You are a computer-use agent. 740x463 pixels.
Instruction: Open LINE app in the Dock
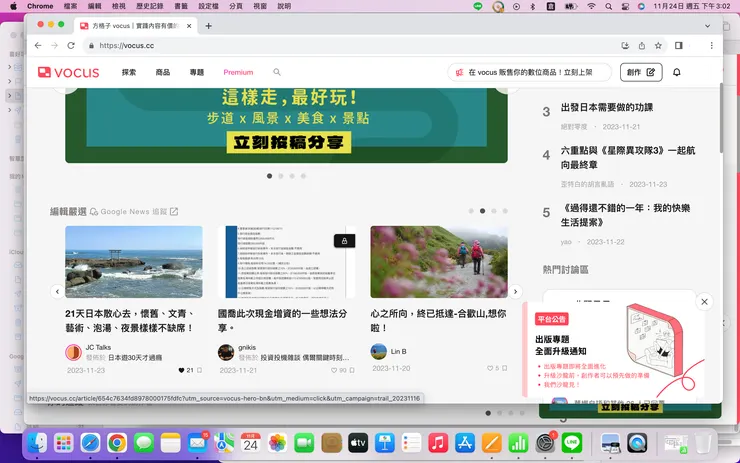click(572, 443)
